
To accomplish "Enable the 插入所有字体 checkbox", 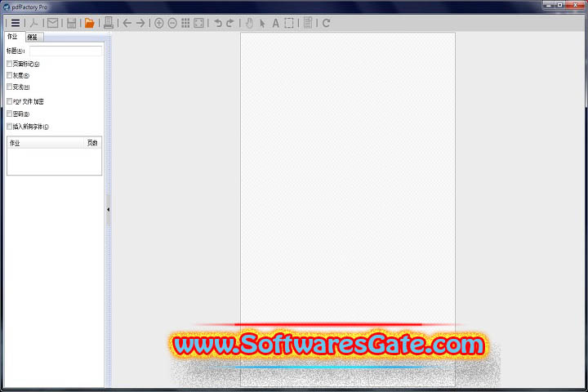I will pyautogui.click(x=9, y=127).
